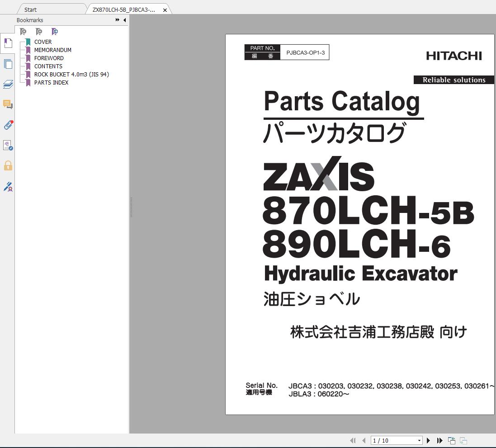Click the JBLA3 : 060220~ serial text
This screenshot has width=496, height=448.
(x=319, y=394)
